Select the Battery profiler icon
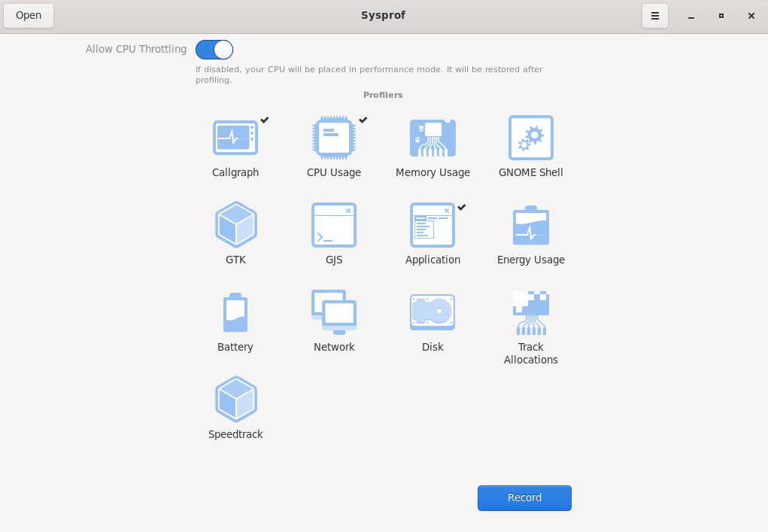The height and width of the screenshot is (532, 768). click(235, 312)
